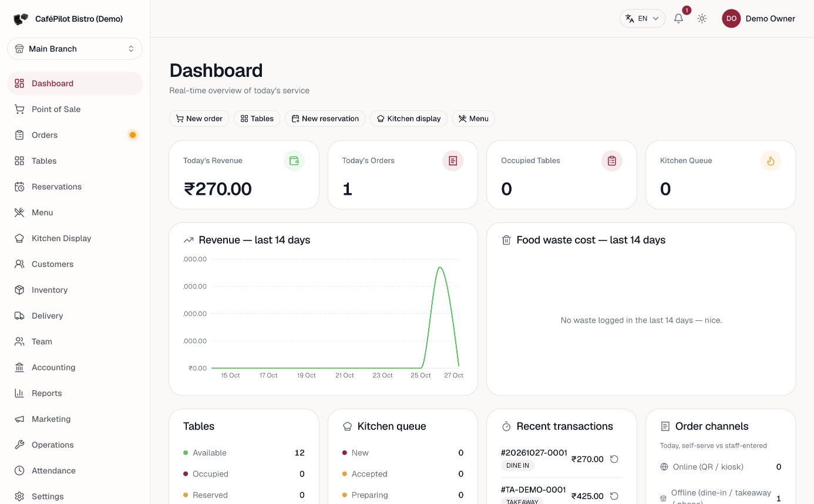Open Orders in the sidebar
The image size is (814, 504).
click(75, 135)
